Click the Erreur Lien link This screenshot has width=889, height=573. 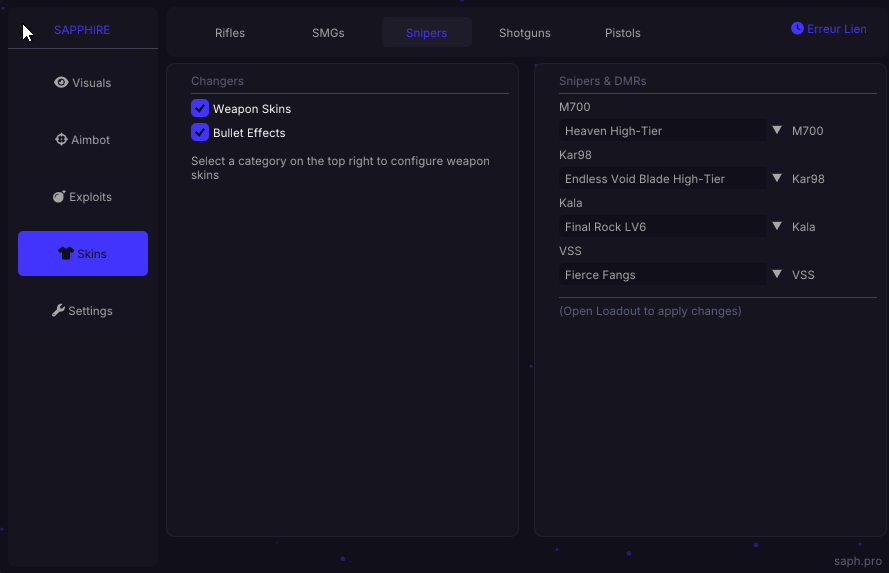click(x=836, y=29)
